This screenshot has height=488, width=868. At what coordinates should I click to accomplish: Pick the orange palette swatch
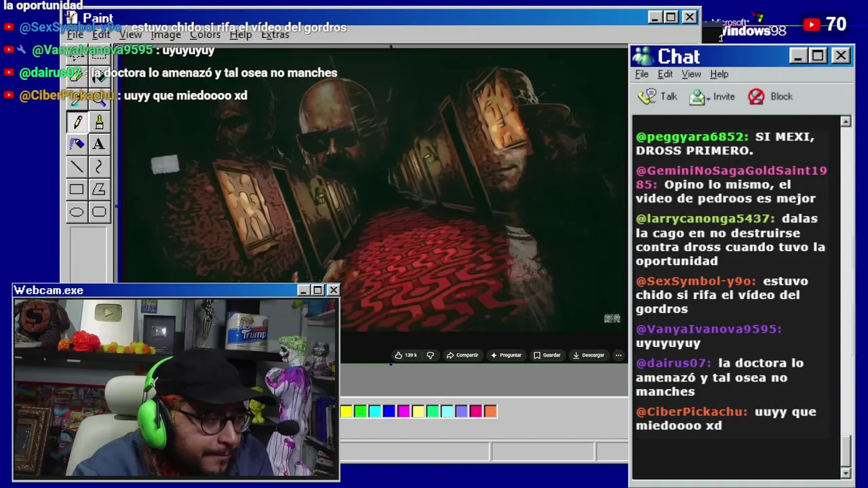click(x=490, y=411)
